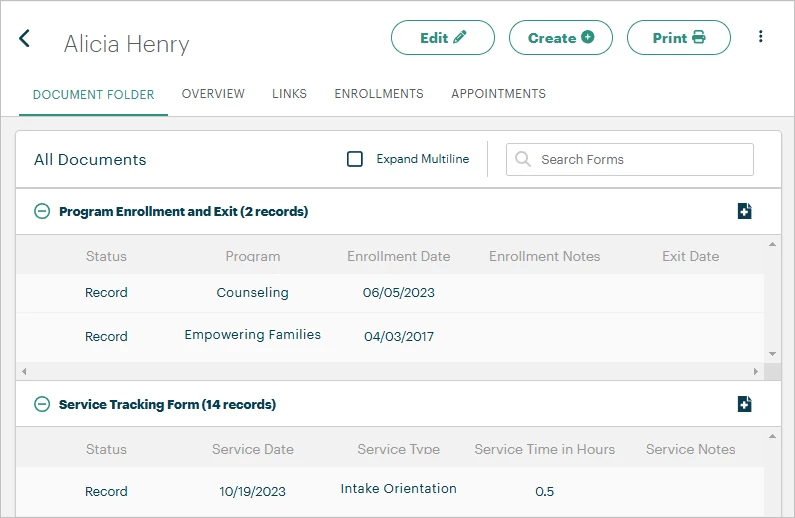The width and height of the screenshot is (795, 518).
Task: Select the Counseling program cell
Action: point(252,292)
